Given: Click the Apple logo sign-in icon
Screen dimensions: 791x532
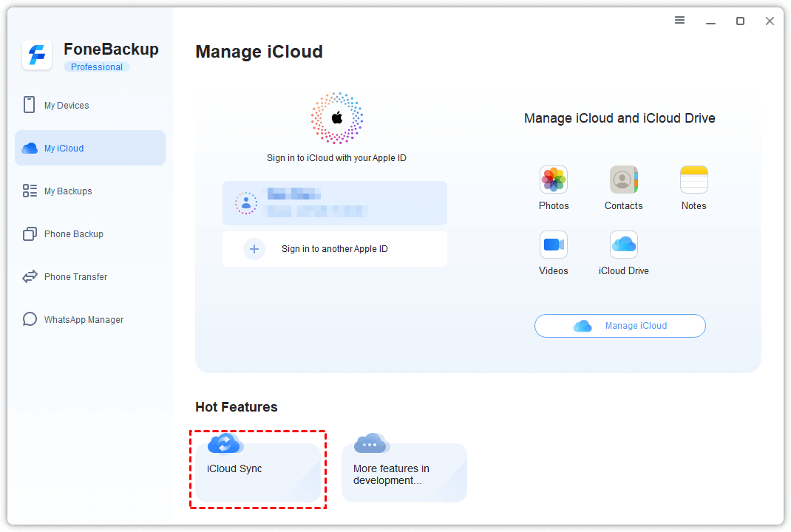Looking at the screenshot, I should point(337,118).
